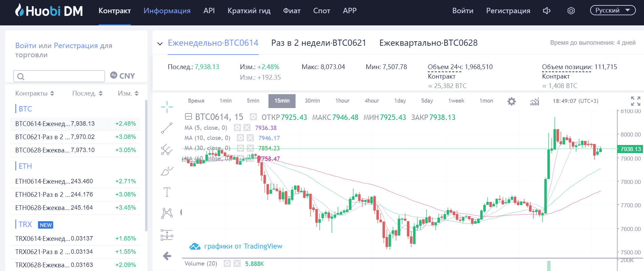Open the Информация menu
The height and width of the screenshot is (271, 644).
[x=167, y=11]
